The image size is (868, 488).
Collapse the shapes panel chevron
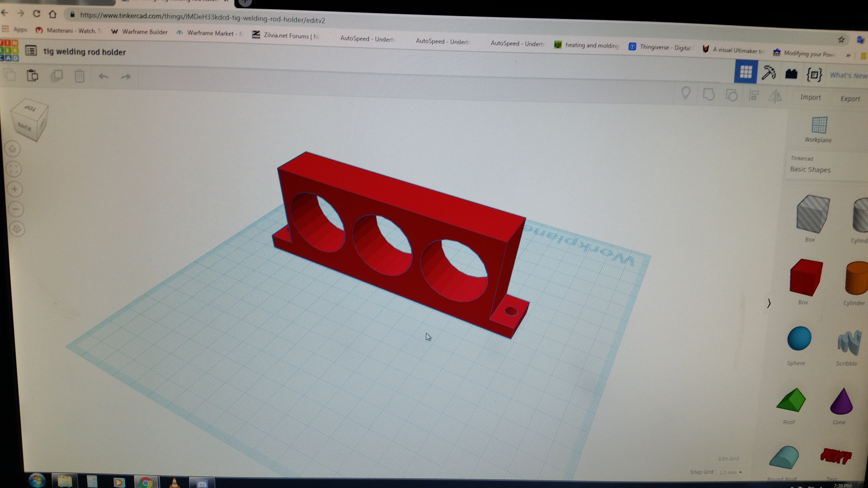769,303
